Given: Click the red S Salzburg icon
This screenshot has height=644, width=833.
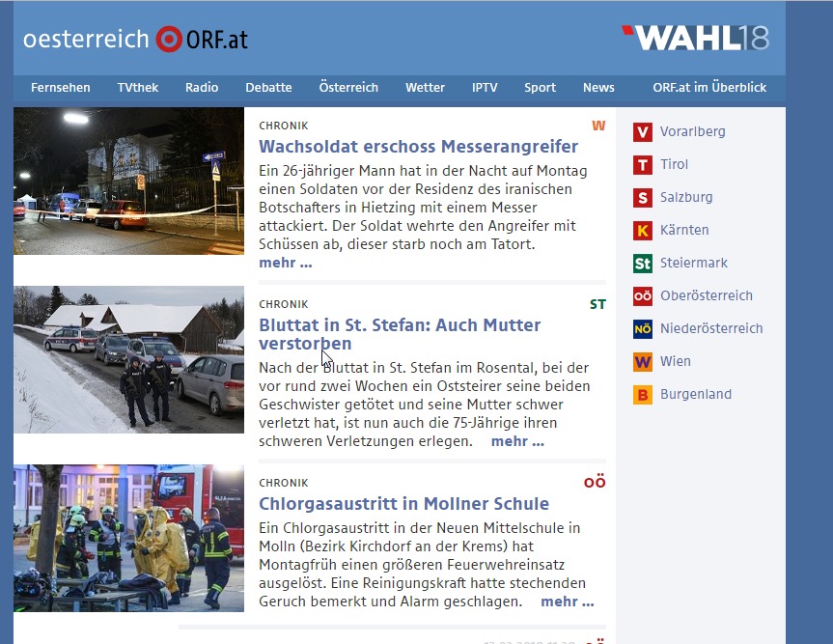Looking at the screenshot, I should pos(642,198).
